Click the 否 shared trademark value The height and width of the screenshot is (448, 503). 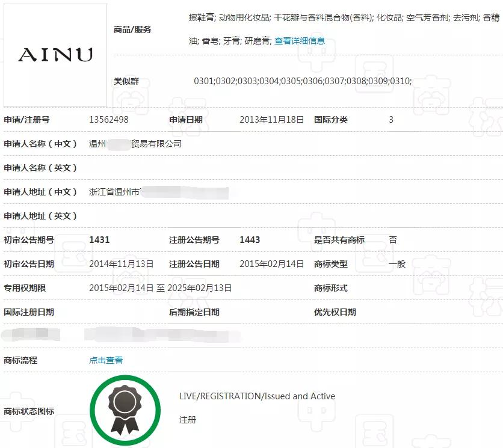coord(393,240)
